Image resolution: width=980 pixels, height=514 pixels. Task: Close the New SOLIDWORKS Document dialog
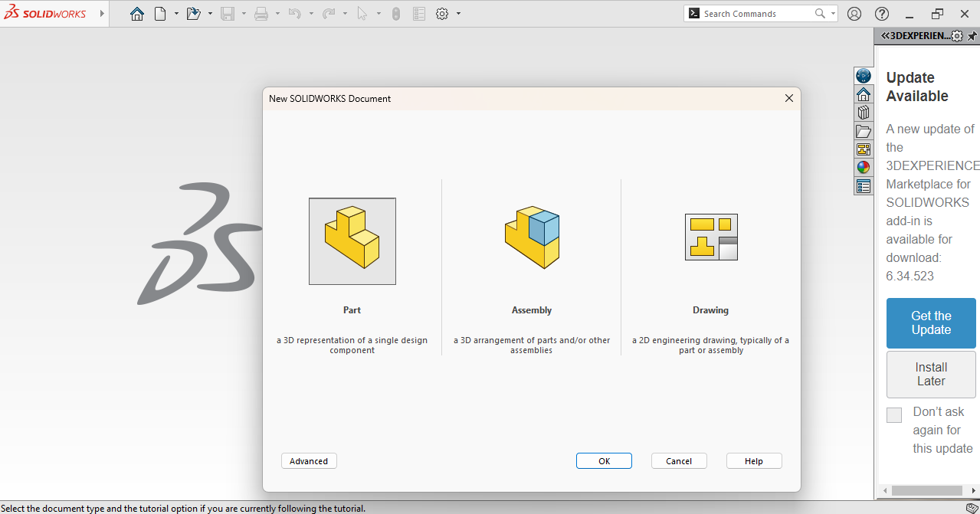789,98
